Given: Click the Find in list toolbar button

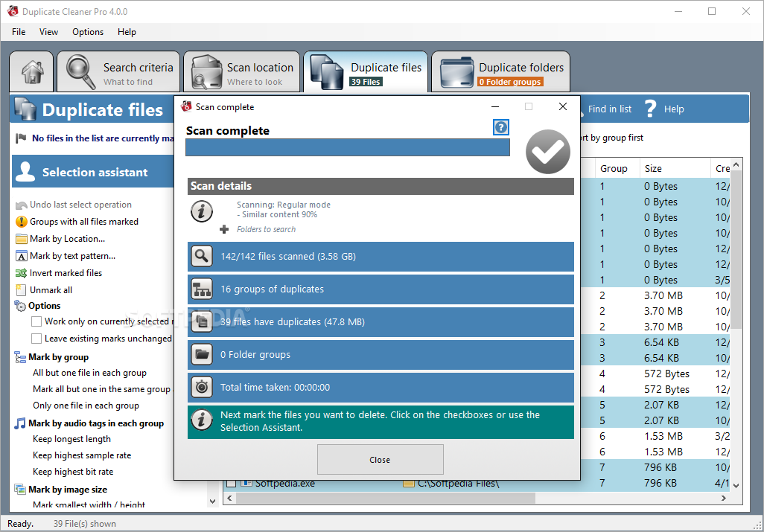Looking at the screenshot, I should (x=609, y=109).
